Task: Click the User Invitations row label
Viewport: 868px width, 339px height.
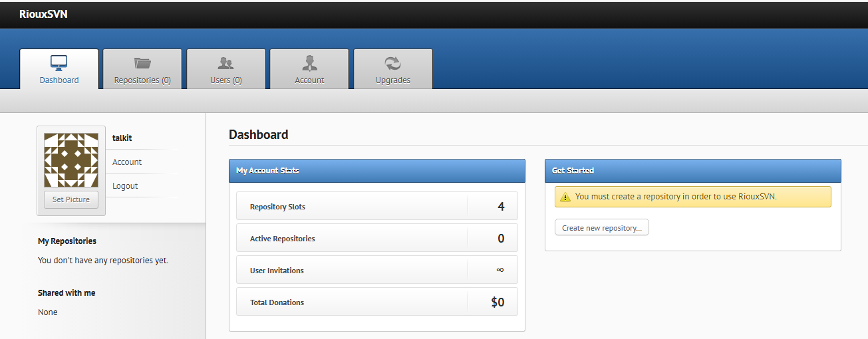Action: 277,271
